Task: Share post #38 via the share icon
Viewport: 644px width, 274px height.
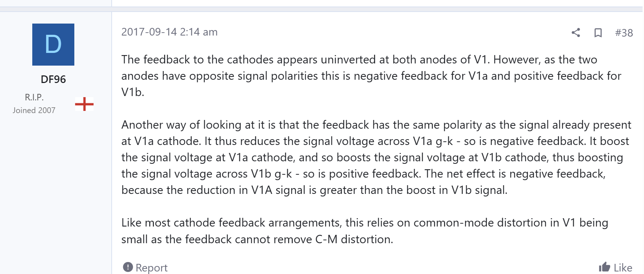Action: click(575, 33)
